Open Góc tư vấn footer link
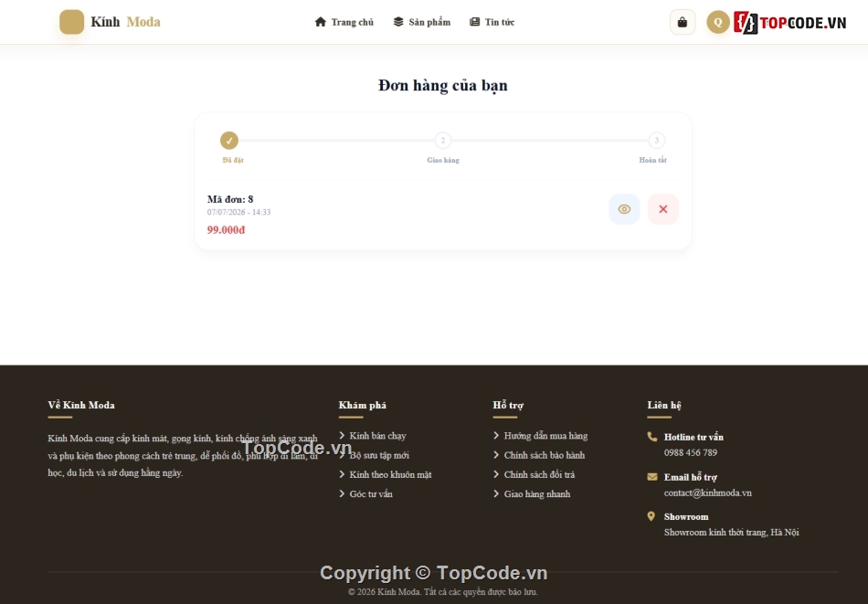The width and height of the screenshot is (868, 604). point(371,493)
